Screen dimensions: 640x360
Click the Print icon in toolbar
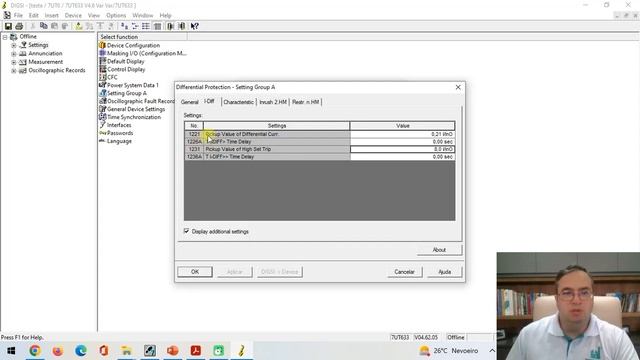tap(19, 26)
